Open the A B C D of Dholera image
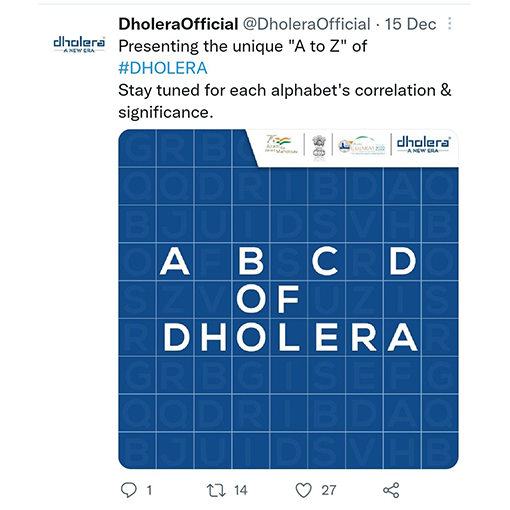The image size is (510, 510). tap(288, 299)
